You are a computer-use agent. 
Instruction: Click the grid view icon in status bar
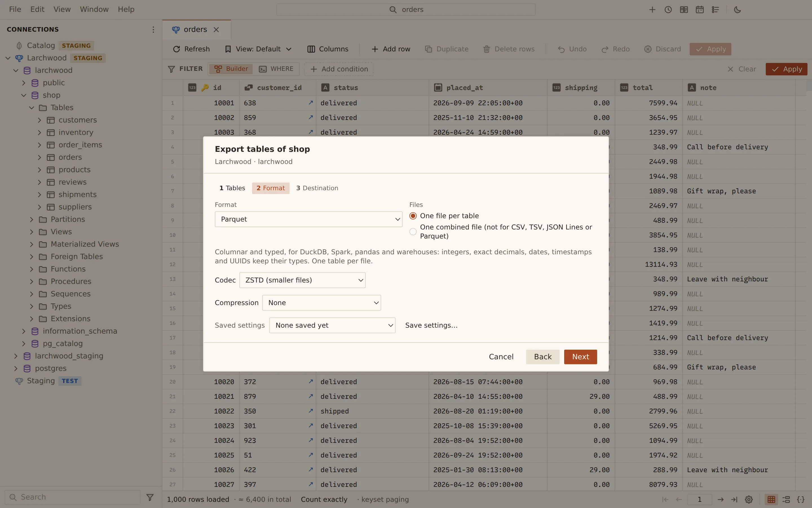click(771, 499)
